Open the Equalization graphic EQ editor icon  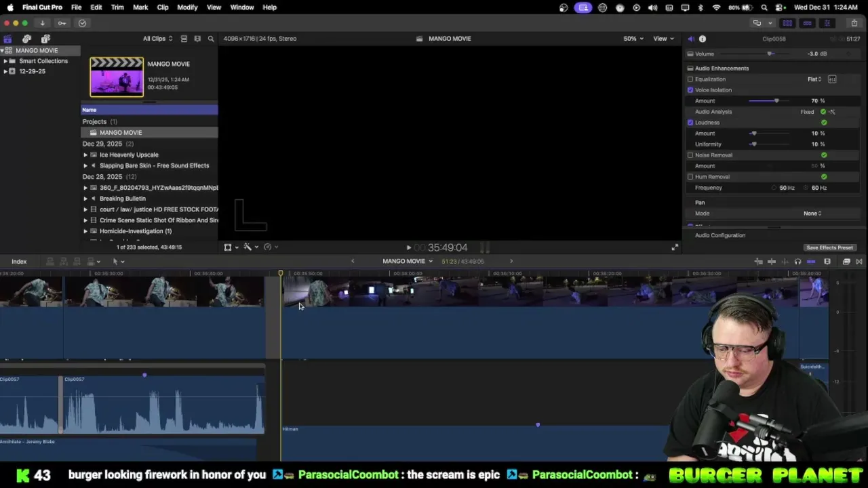832,79
